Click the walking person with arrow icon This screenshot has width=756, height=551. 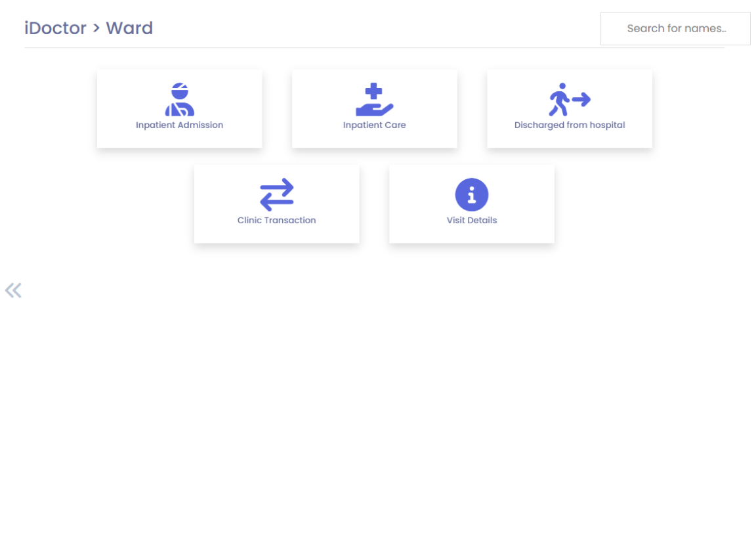click(x=569, y=100)
